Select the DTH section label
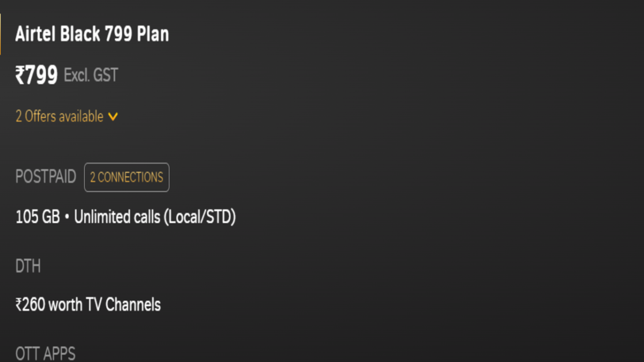 [x=28, y=266]
